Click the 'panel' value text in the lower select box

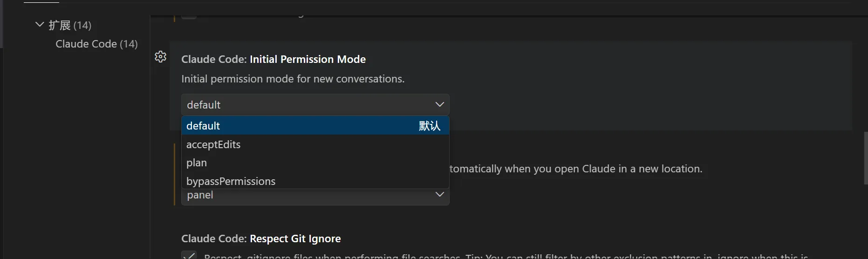coord(200,196)
